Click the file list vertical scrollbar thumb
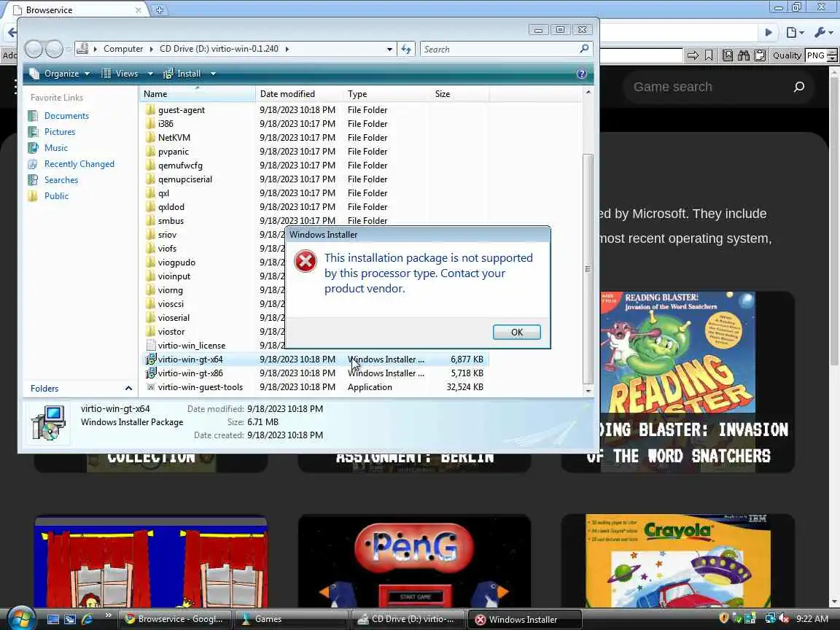This screenshot has width=840, height=630. click(x=588, y=268)
